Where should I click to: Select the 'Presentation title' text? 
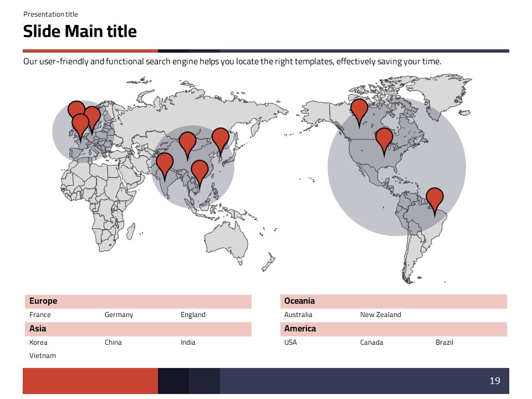[x=50, y=14]
